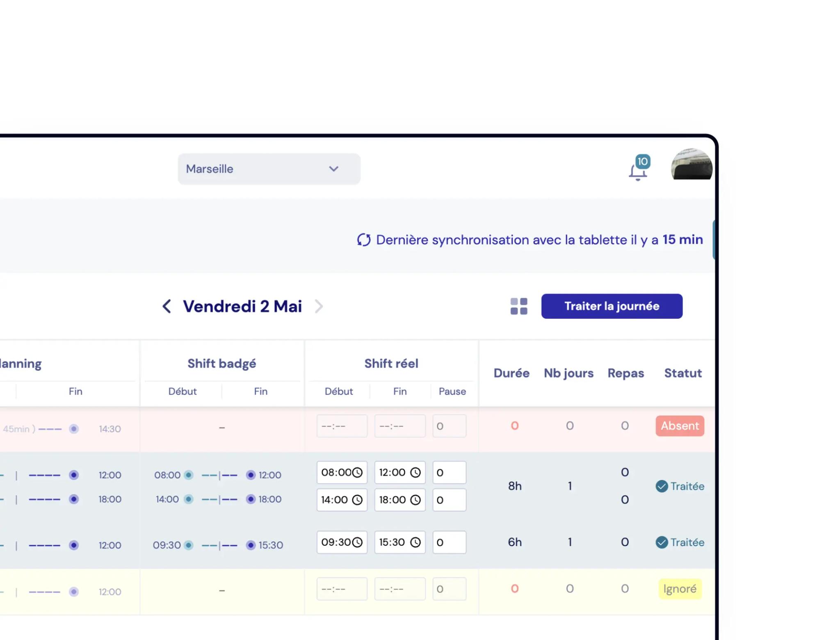
Task: Edit pause field in 14:00 shift row
Action: coord(449,500)
